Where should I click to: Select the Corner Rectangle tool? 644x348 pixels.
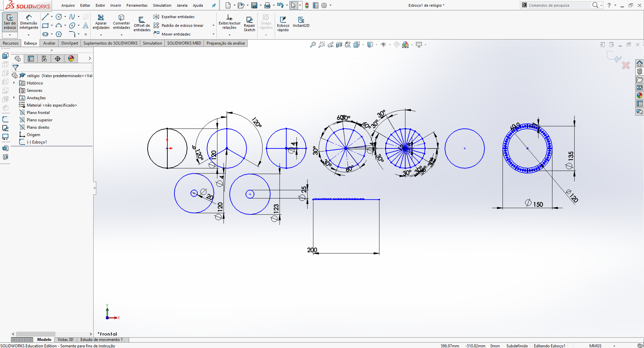point(46,25)
